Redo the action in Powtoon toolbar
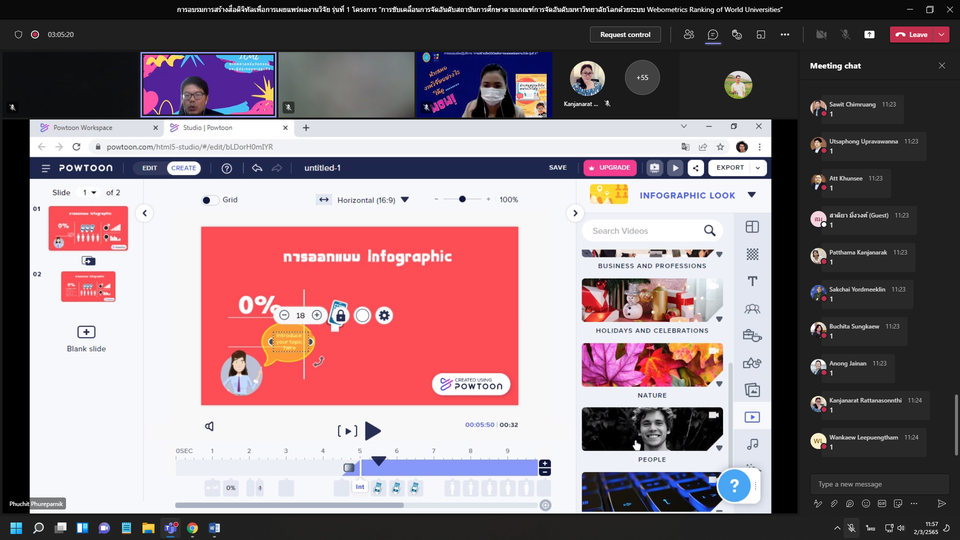The height and width of the screenshot is (540, 960). [277, 168]
